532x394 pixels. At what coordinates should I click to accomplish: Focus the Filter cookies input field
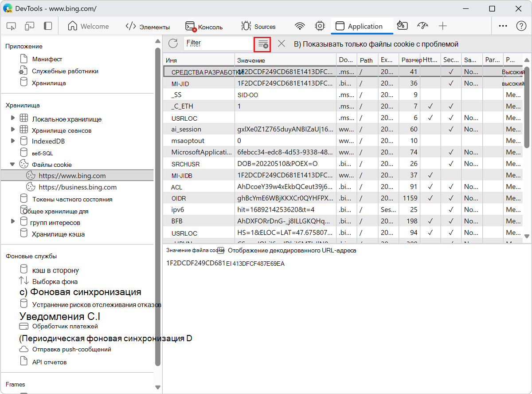pos(218,43)
